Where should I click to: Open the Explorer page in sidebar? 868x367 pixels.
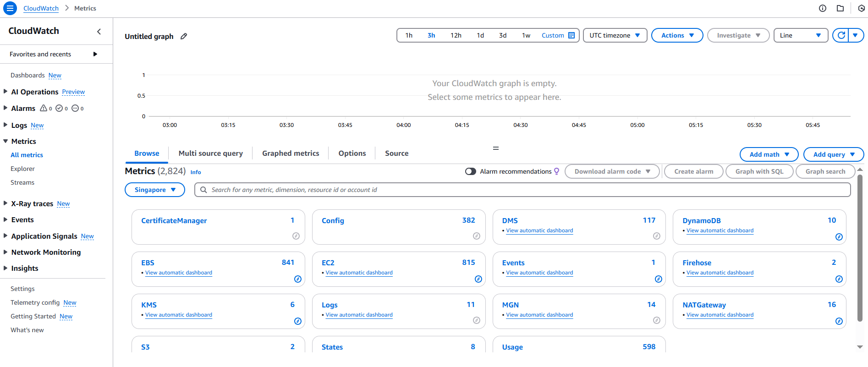[x=22, y=169]
